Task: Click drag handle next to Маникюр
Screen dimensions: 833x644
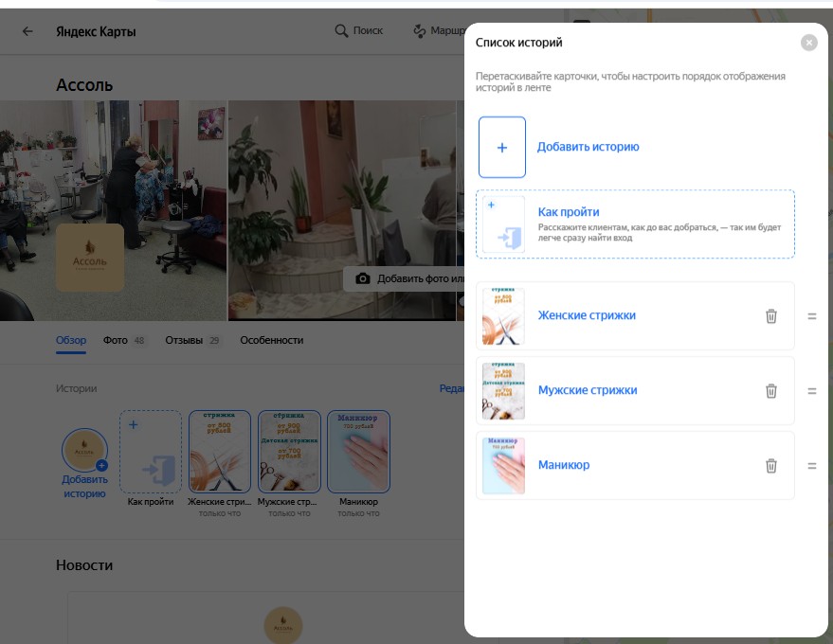Action: (x=811, y=466)
